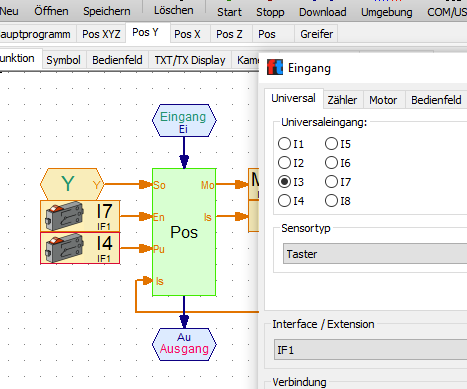Select the Universal tab in Eingang dialog
The image size is (467, 389).
click(293, 98)
